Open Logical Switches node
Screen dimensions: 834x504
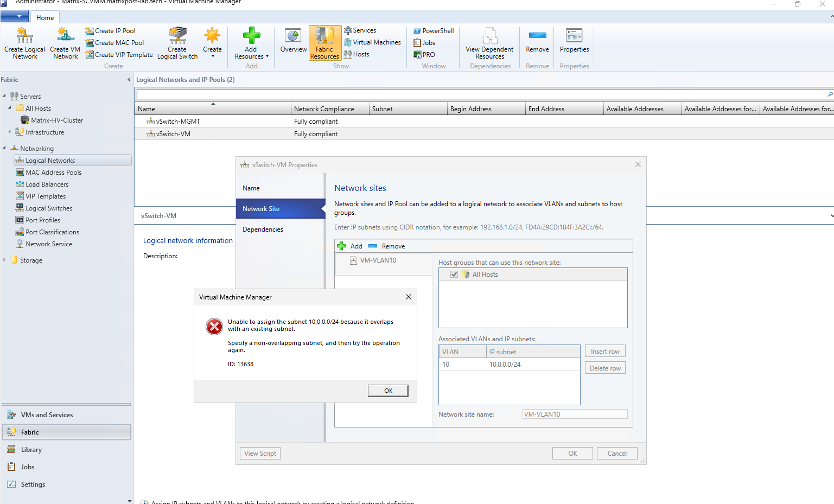44,208
